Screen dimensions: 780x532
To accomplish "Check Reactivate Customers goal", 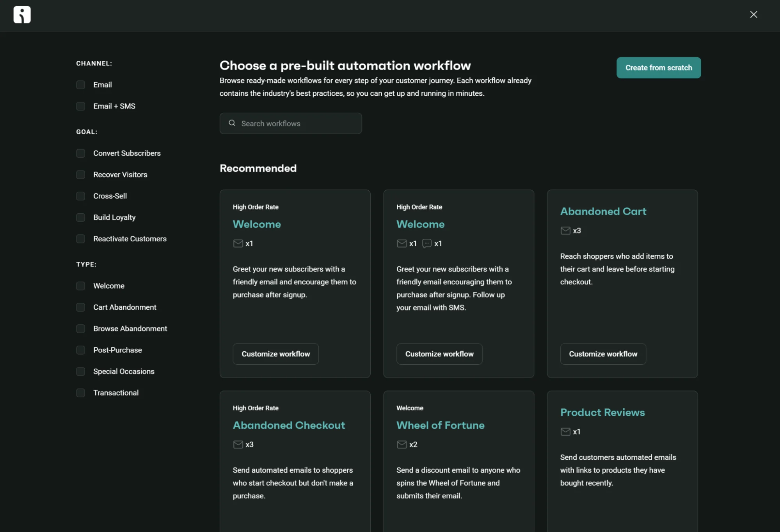I will 80,239.
